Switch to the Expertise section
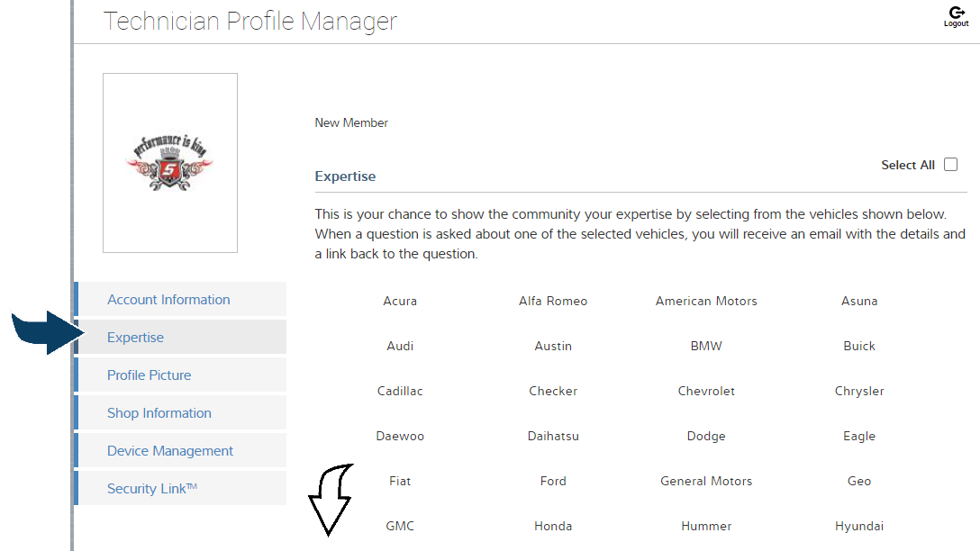The height and width of the screenshot is (551, 980). point(135,337)
